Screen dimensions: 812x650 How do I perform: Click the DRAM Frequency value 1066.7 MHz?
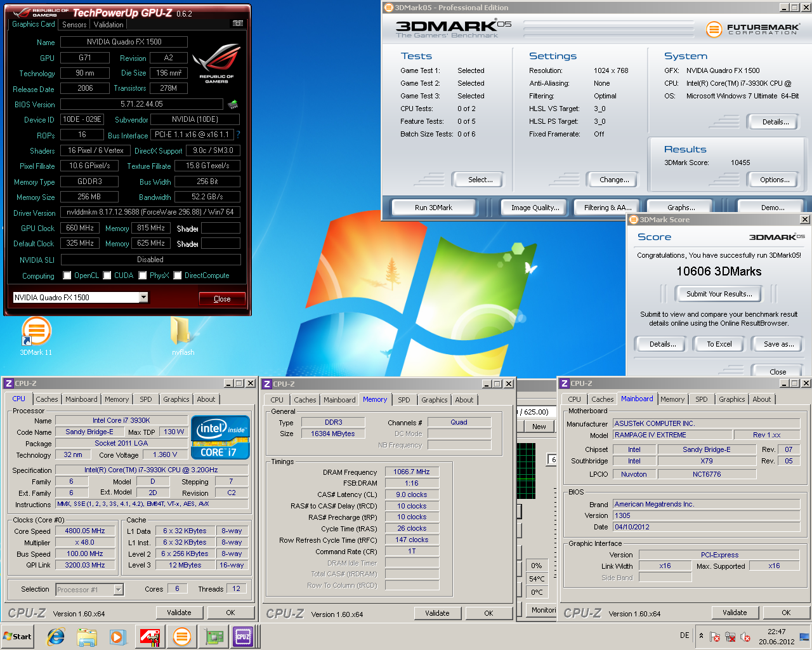(x=412, y=472)
